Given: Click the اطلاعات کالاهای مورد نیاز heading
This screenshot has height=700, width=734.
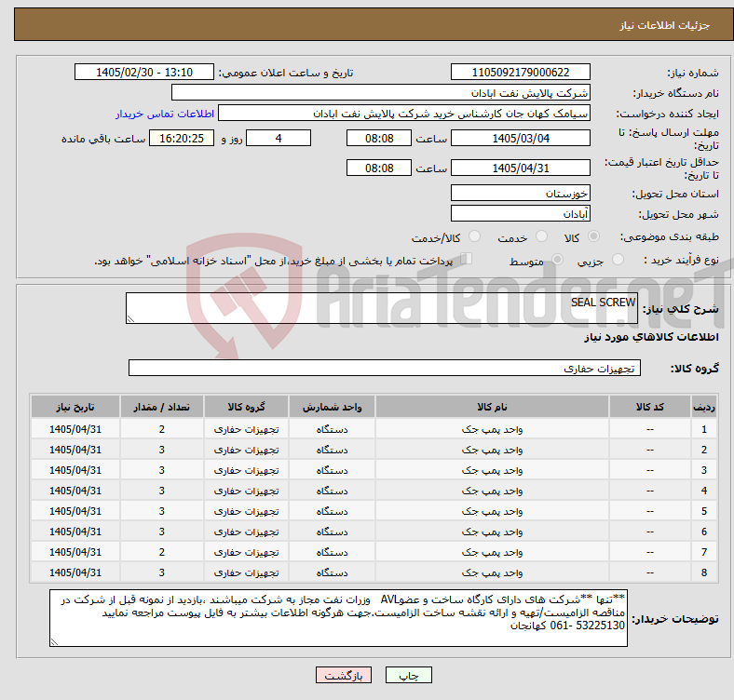Looking at the screenshot, I should tap(651, 337).
